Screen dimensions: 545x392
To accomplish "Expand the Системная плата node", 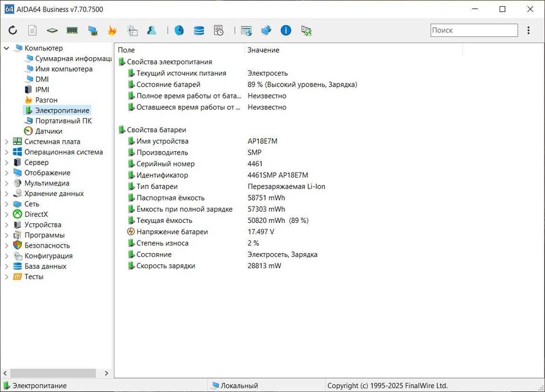I will pos(6,142).
